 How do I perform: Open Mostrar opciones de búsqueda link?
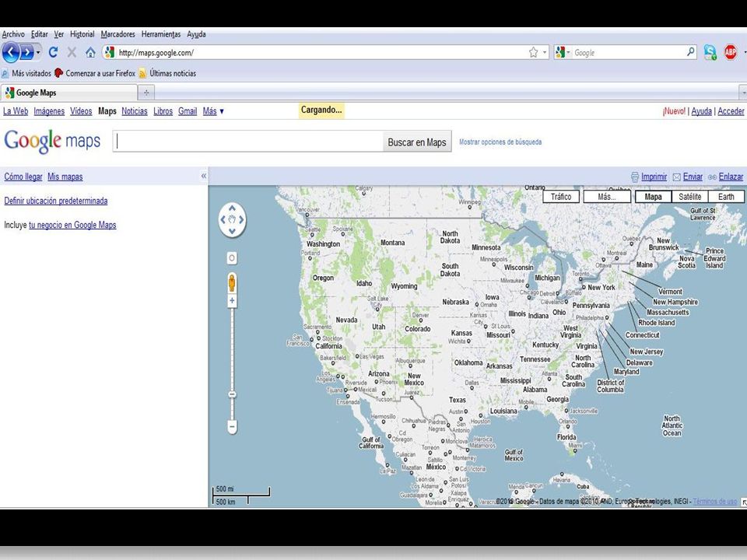click(500, 142)
